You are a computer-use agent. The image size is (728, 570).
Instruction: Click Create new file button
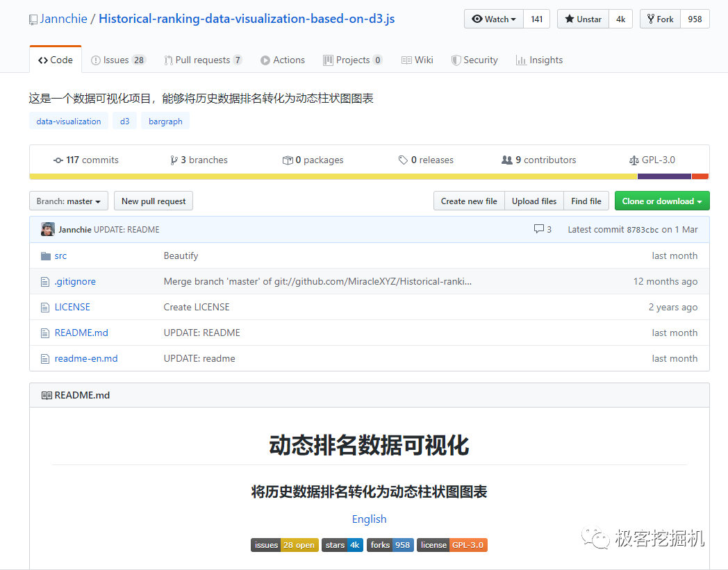pyautogui.click(x=469, y=201)
